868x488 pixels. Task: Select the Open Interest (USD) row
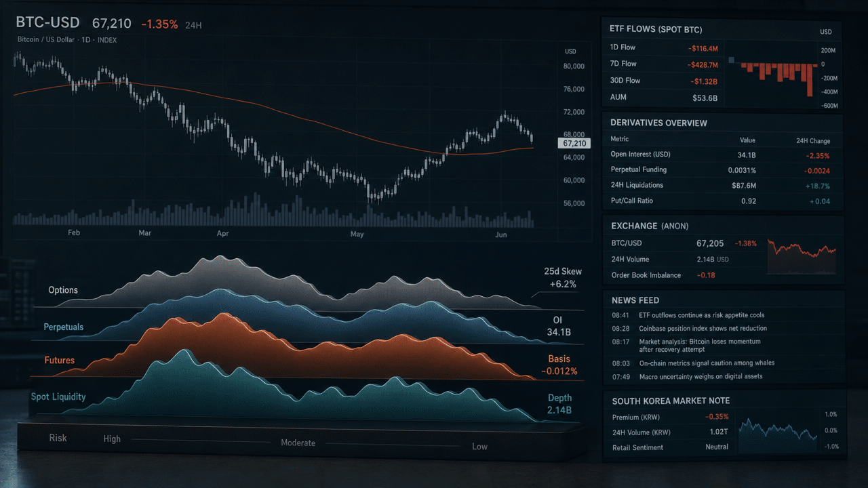tap(723, 155)
